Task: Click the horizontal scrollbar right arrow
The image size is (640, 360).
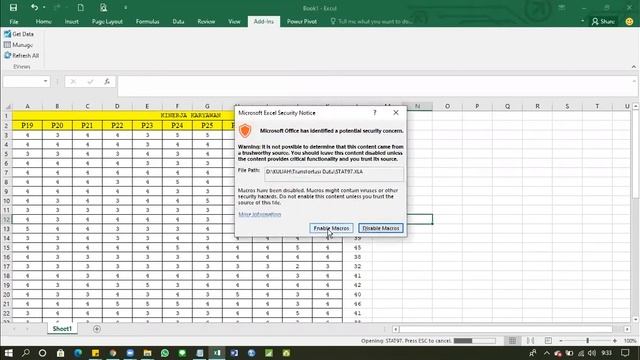Action: 627,329
